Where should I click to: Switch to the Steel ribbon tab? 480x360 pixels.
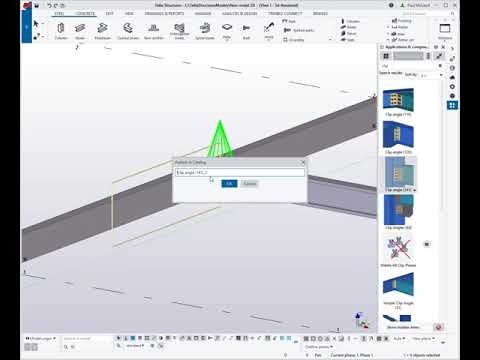point(59,14)
